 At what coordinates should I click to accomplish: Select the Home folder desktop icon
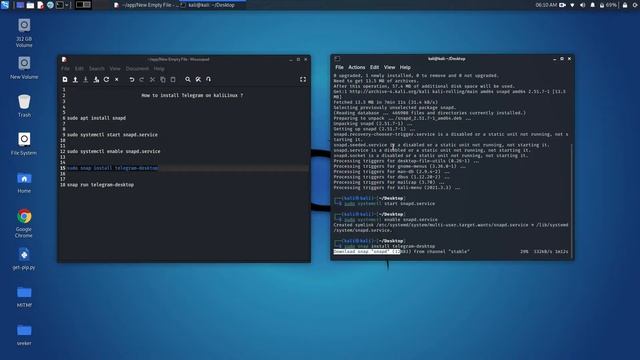(x=24, y=182)
